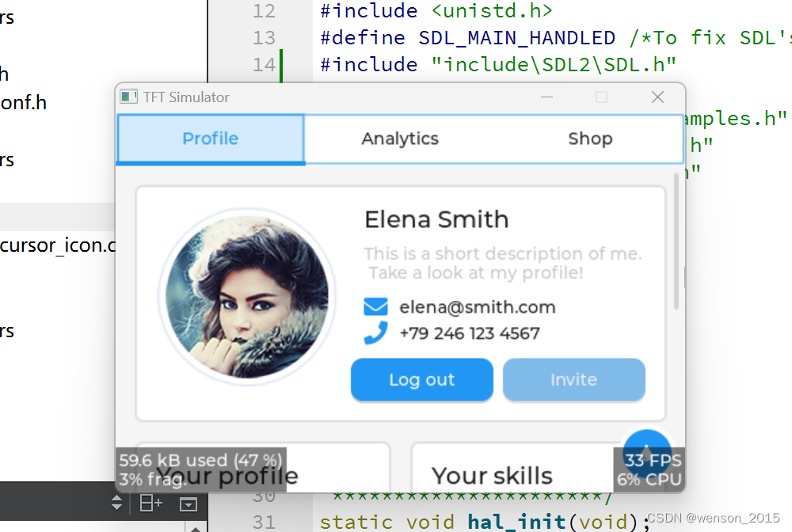This screenshot has height=532, width=792.
Task: Open the Shop tab
Action: 590,139
